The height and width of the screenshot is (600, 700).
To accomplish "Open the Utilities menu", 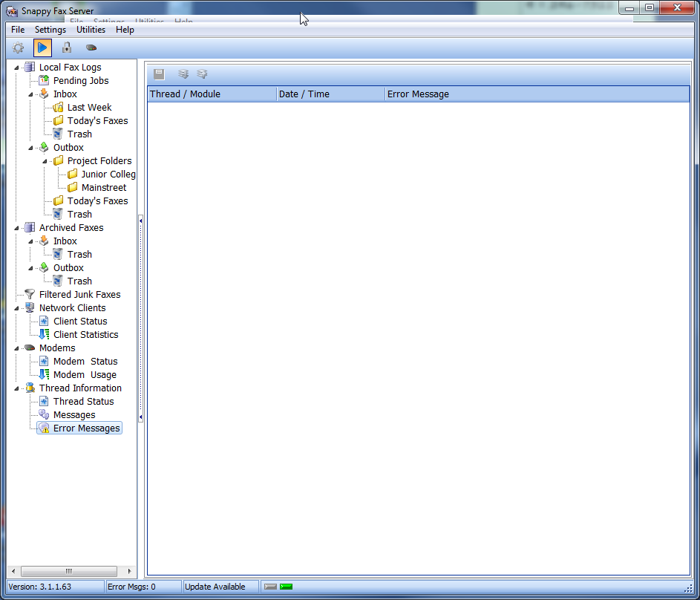I will [x=91, y=30].
